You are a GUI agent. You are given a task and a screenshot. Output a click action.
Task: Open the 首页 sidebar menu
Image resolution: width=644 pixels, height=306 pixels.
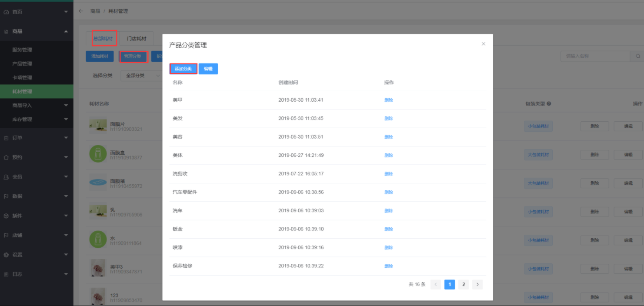tap(37, 12)
